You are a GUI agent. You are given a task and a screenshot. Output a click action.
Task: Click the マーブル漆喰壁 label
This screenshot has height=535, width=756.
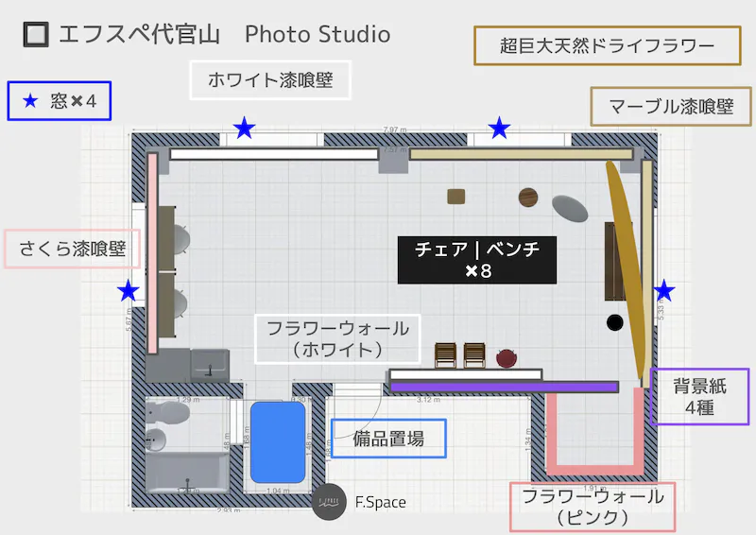tap(671, 107)
